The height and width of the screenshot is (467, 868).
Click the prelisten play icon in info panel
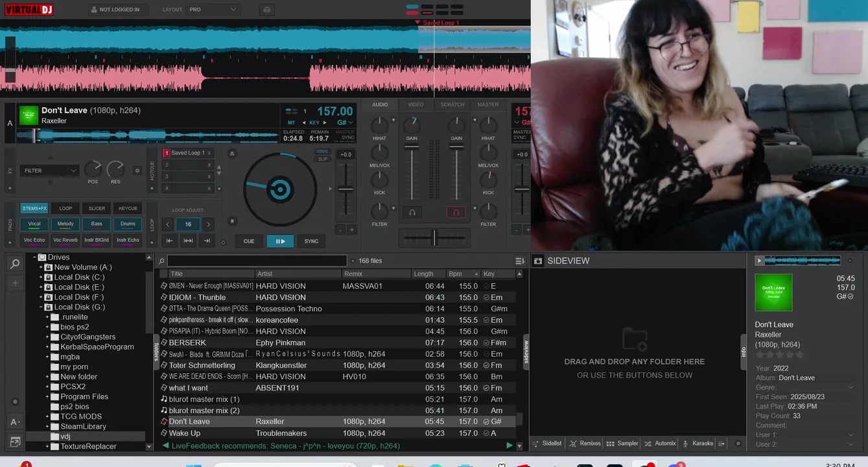pos(759,261)
